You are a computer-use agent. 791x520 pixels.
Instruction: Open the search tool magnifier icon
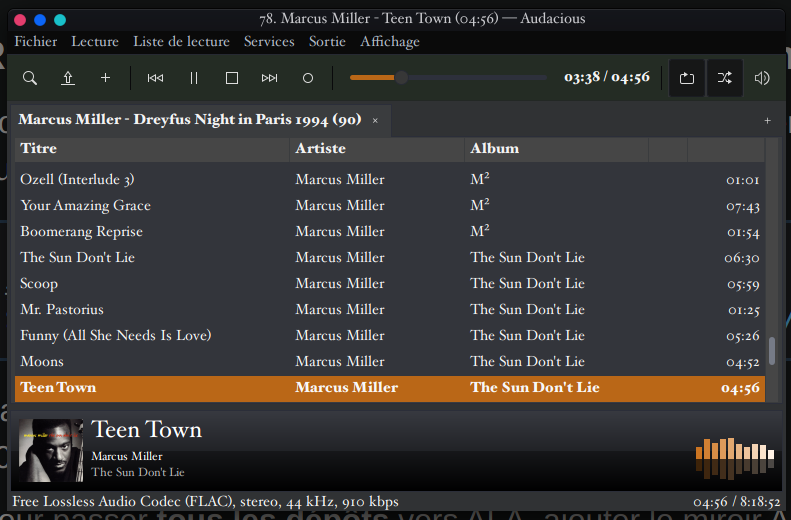(30, 78)
